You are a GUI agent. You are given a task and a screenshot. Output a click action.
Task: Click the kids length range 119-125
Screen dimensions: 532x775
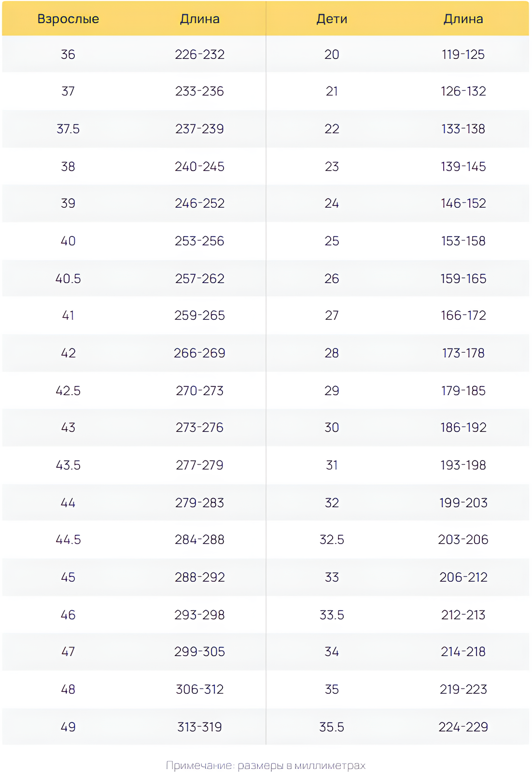(x=463, y=55)
